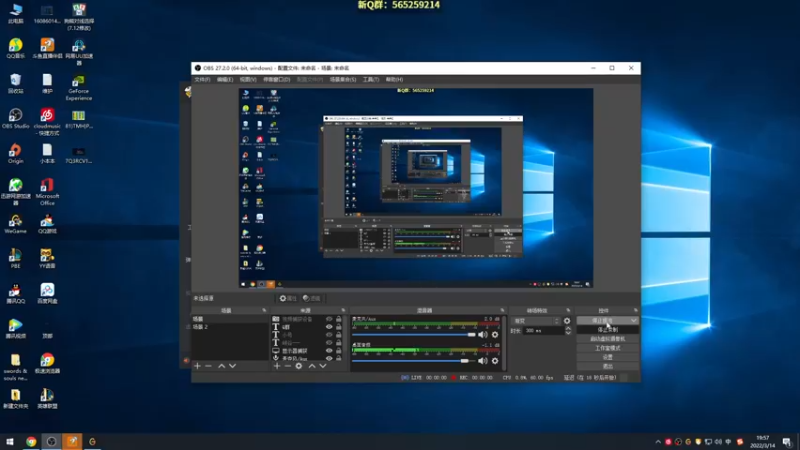The image size is (800, 450).
Task: Pop out the Scenes dock panel
Action: coord(264,310)
